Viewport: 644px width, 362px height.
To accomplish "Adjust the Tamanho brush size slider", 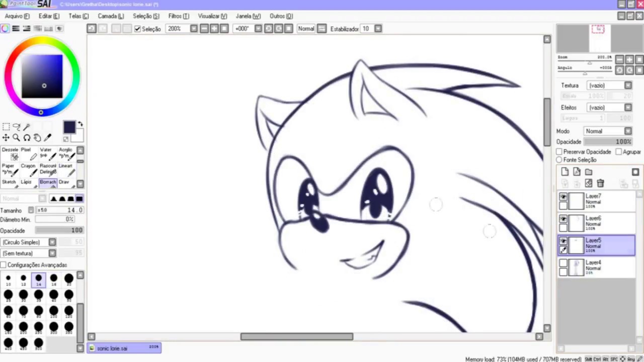I will [59, 210].
